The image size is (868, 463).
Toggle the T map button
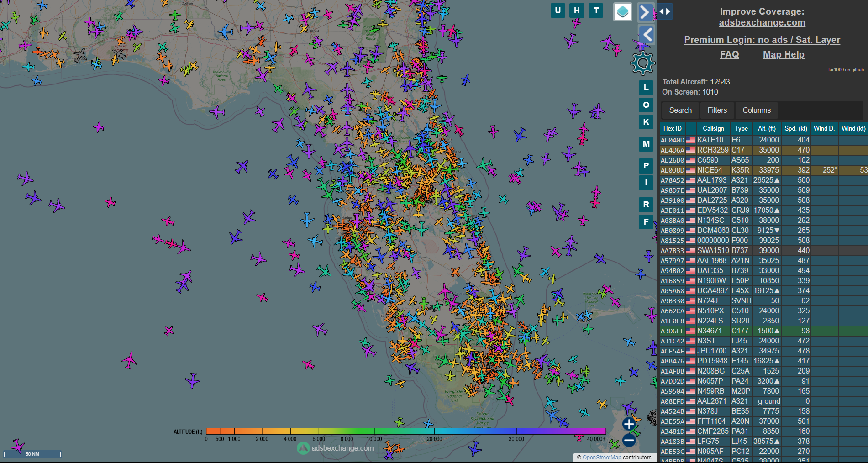click(x=596, y=11)
